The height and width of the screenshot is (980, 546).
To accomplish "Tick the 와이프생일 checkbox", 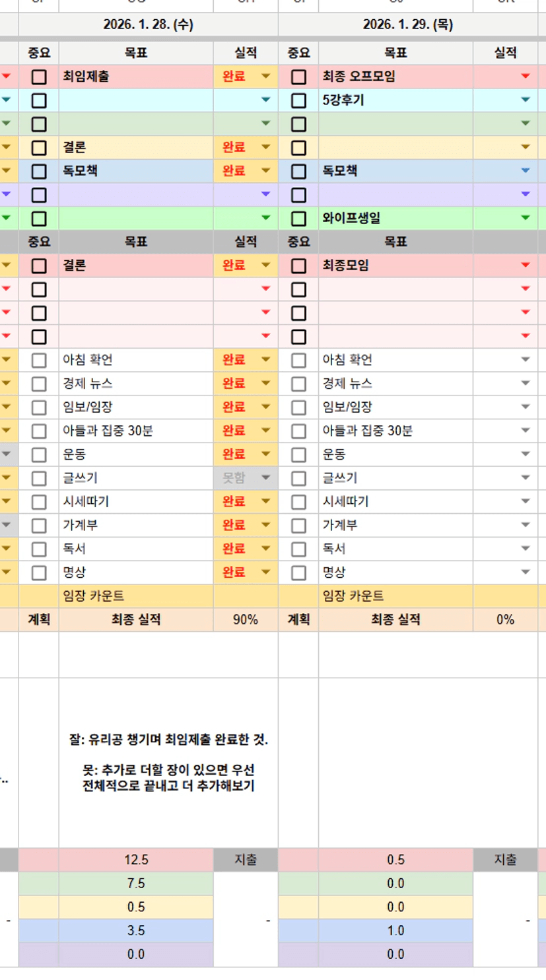I will click(298, 219).
